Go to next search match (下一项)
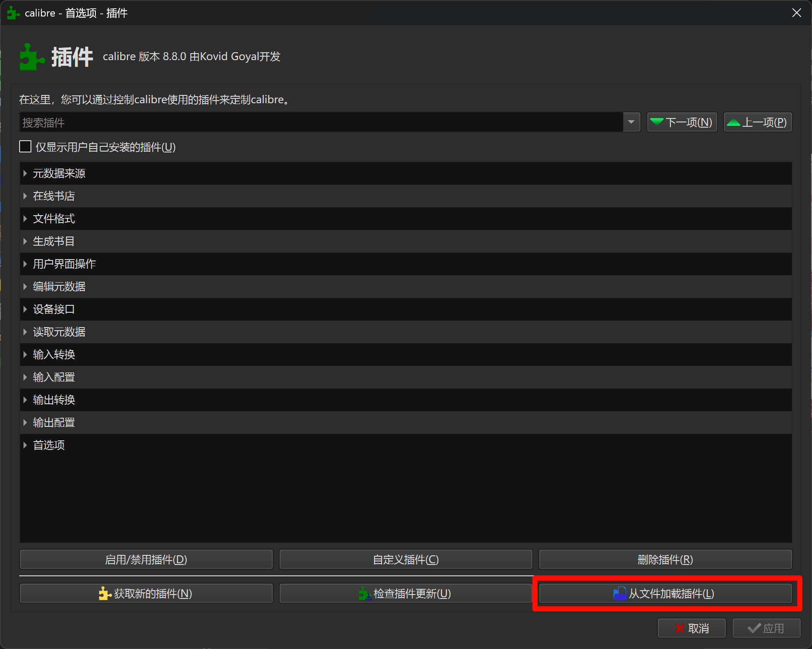The height and width of the screenshot is (649, 812). (x=682, y=122)
